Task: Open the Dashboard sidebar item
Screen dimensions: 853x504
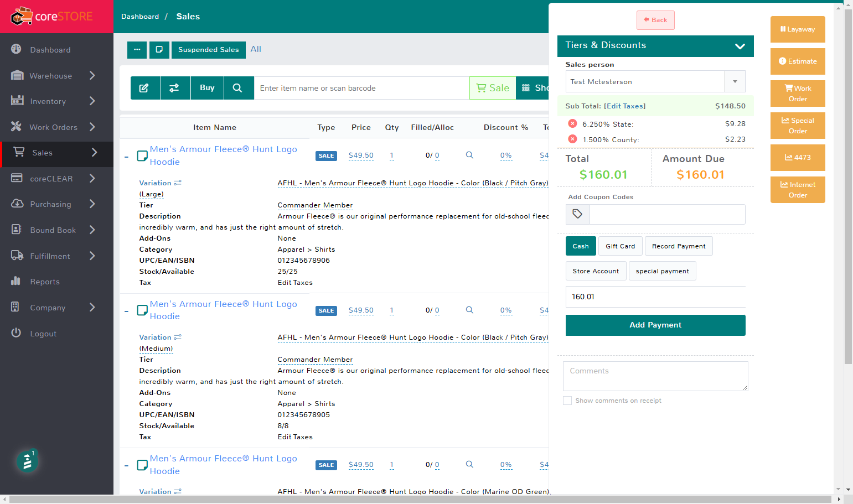Action: pyautogui.click(x=50, y=50)
